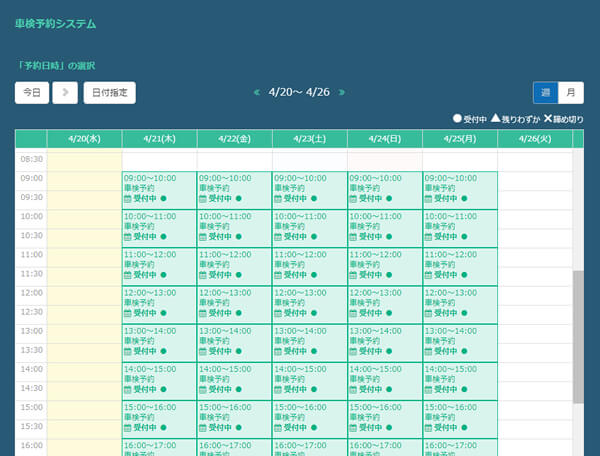The height and width of the screenshot is (456, 600).
Task: Book the 4/23 09:00～10:00 車検予約 slot
Action: (x=309, y=188)
